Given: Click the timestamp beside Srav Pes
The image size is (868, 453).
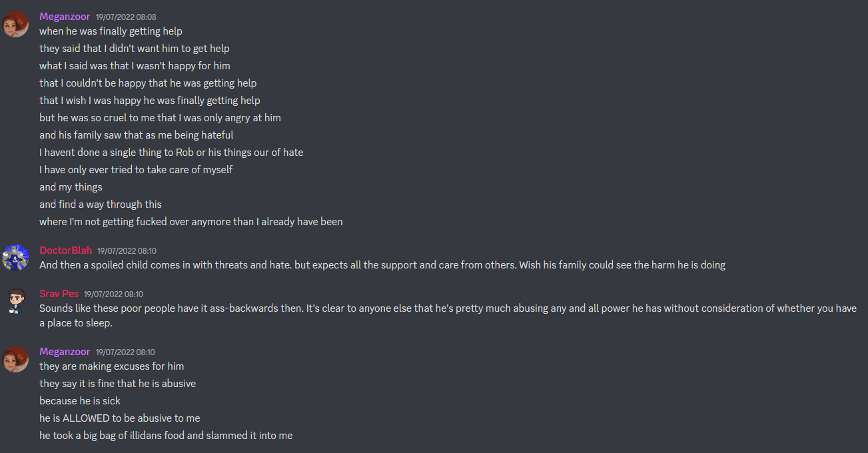Looking at the screenshot, I should point(113,294).
